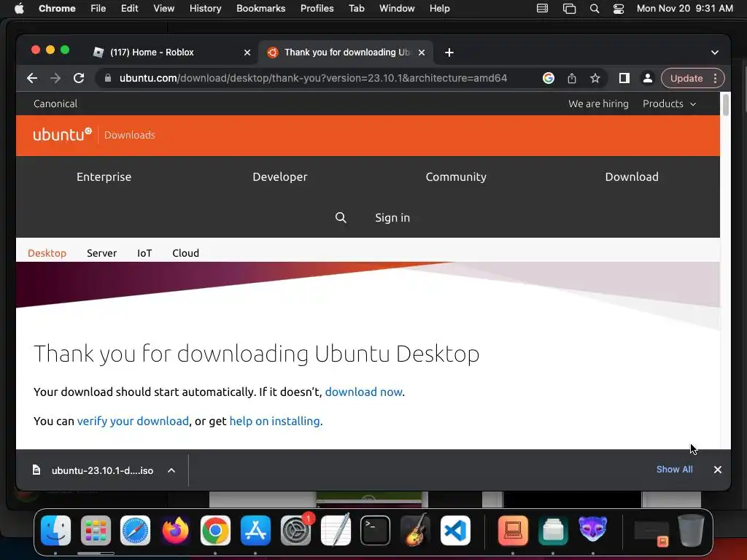
Task: Open the Enterprise navigation menu
Action: (104, 176)
